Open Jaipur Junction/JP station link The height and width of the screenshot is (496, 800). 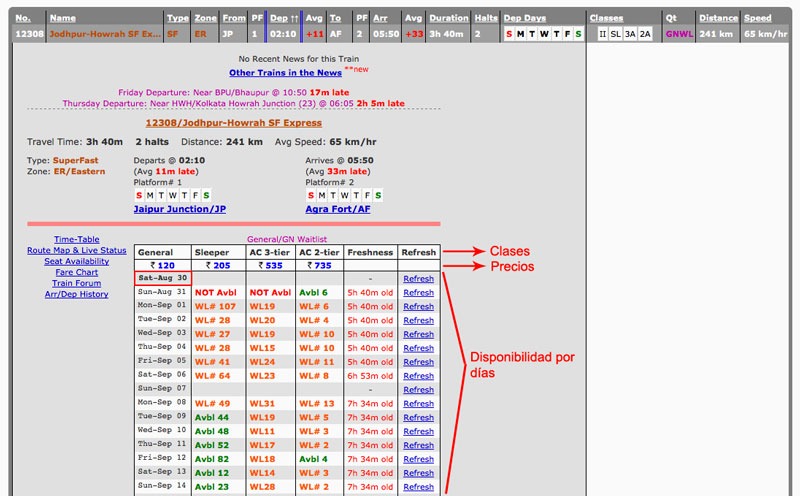coord(180,209)
